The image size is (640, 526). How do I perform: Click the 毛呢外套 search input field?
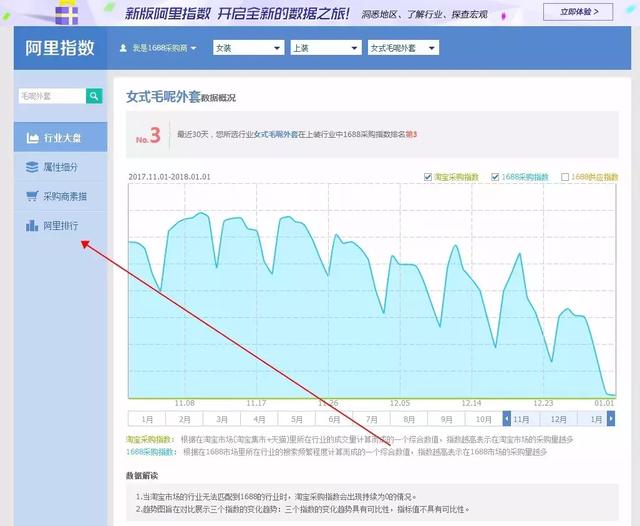52,96
